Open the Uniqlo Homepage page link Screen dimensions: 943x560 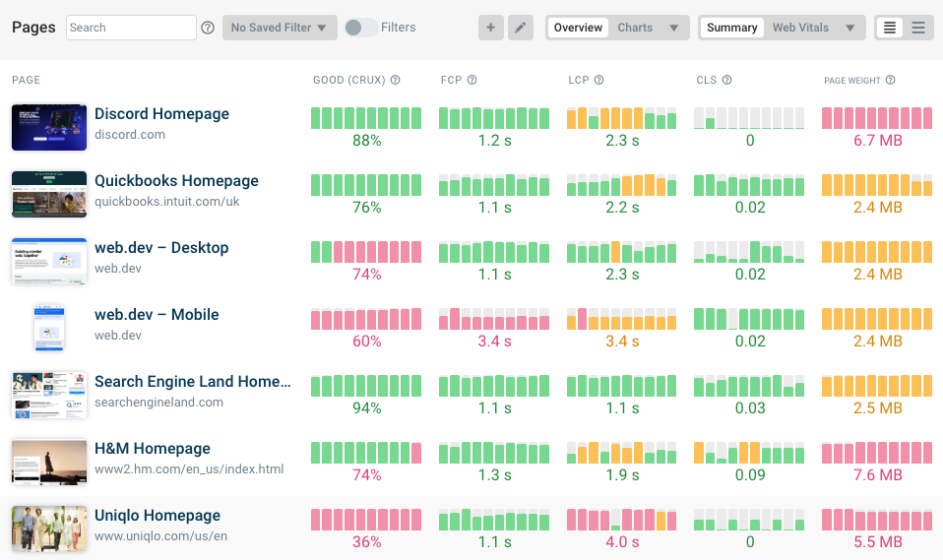[x=157, y=516]
